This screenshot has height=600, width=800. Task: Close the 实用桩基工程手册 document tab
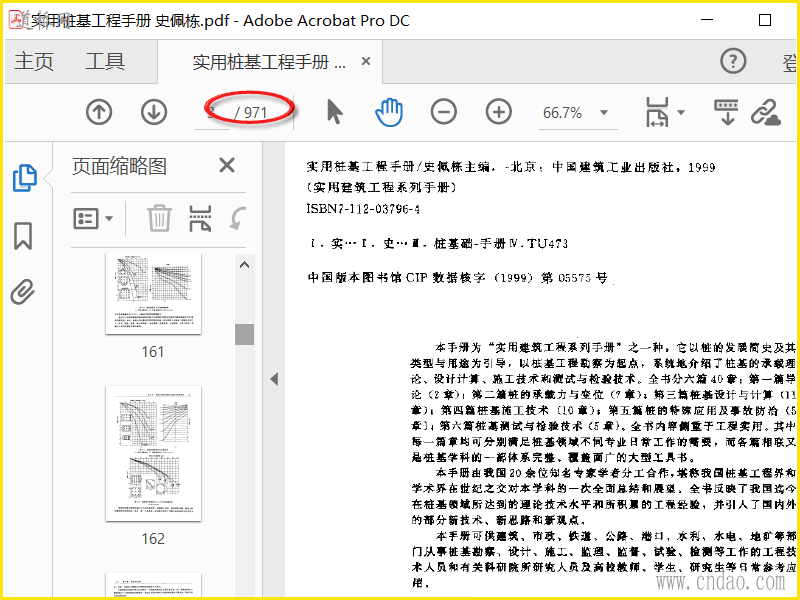pos(366,62)
